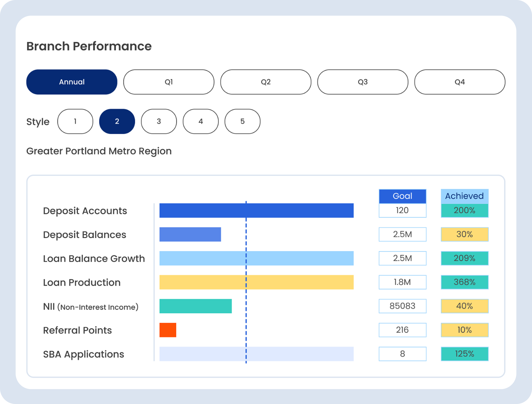The width and height of the screenshot is (532, 404).
Task: Choose chart Style 3
Action: [x=159, y=122]
